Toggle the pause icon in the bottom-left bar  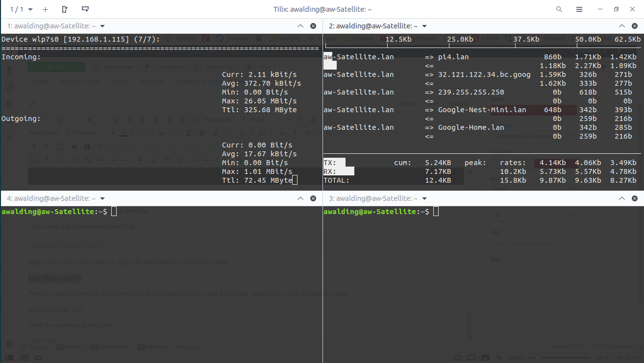tap(25, 358)
